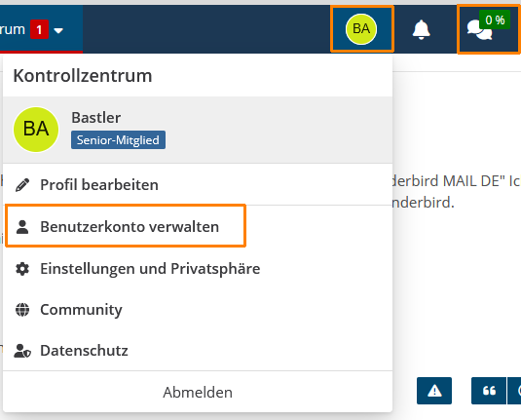
Task: Click the gear icon beside Einstellungen und Privatsphäre
Action: point(22,269)
